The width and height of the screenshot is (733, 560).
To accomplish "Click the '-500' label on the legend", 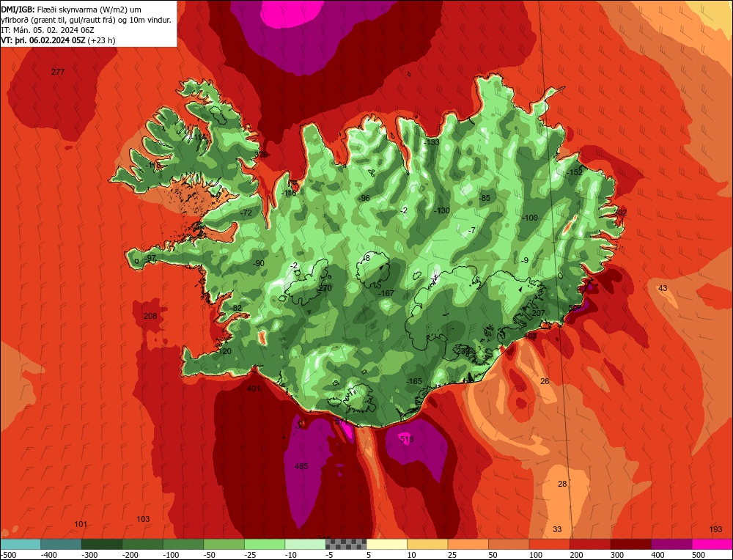I will tap(8, 555).
